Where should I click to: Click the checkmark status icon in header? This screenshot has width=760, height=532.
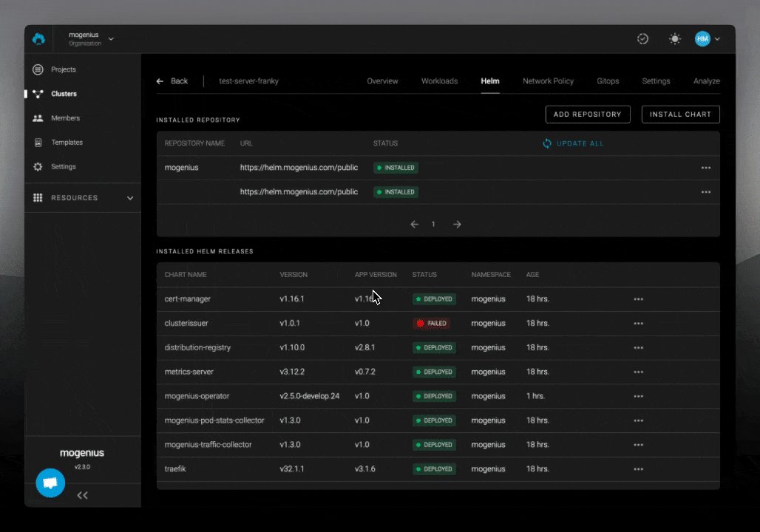tap(642, 38)
